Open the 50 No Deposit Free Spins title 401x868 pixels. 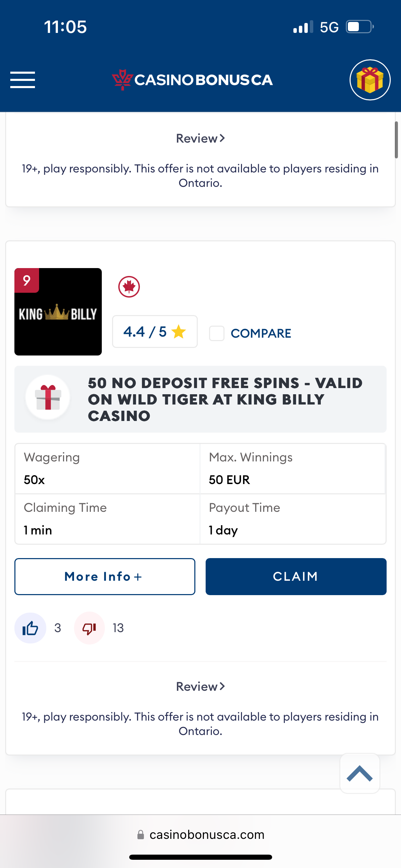[225, 399]
